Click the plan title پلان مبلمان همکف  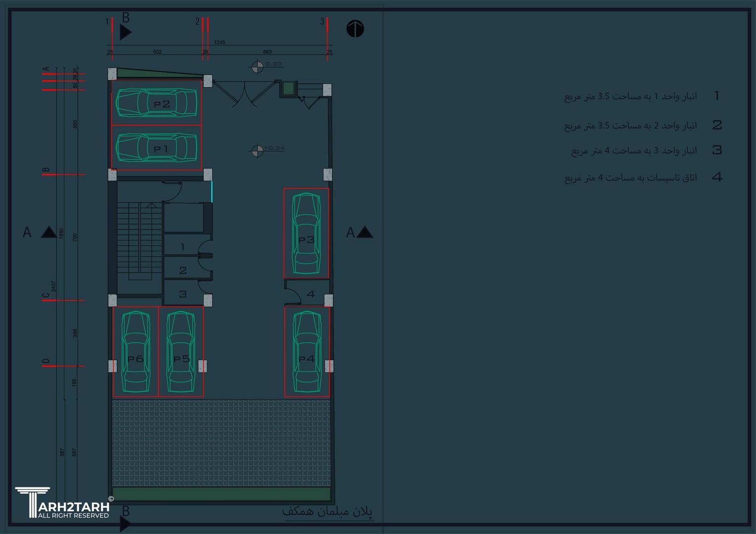pos(327,512)
